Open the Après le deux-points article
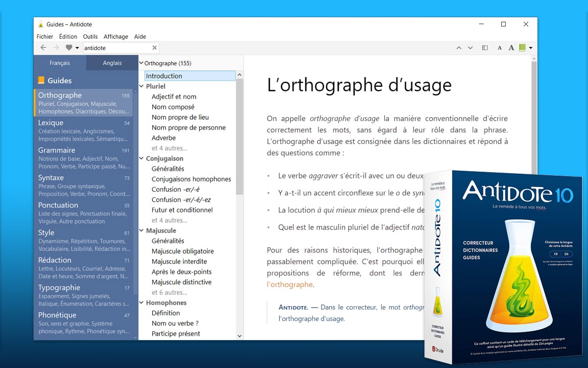 pos(182,272)
